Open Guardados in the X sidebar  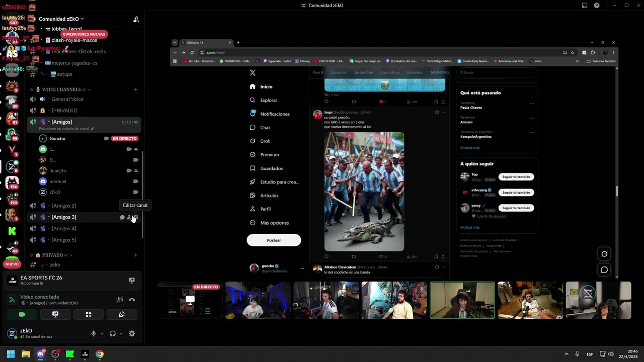pyautogui.click(x=267, y=168)
